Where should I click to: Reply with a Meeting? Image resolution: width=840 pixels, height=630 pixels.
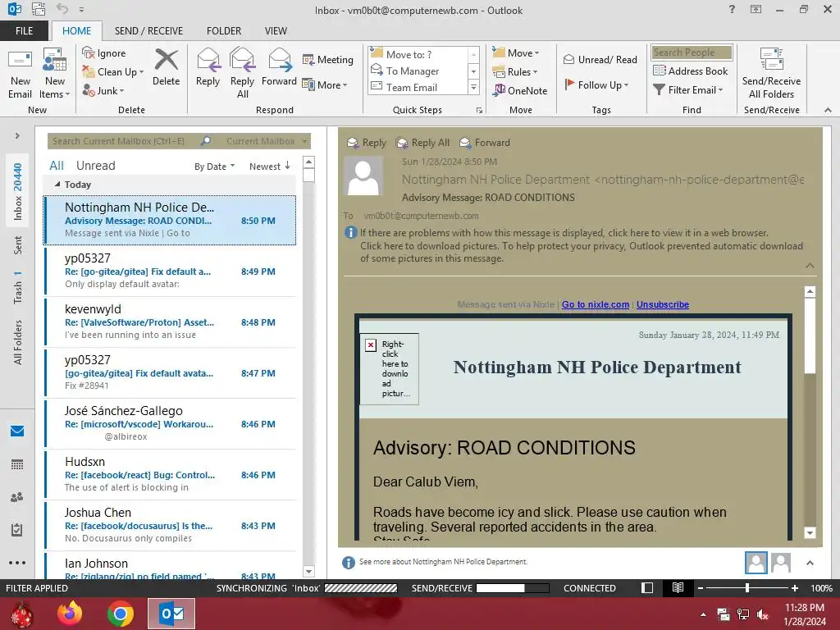tap(328, 59)
